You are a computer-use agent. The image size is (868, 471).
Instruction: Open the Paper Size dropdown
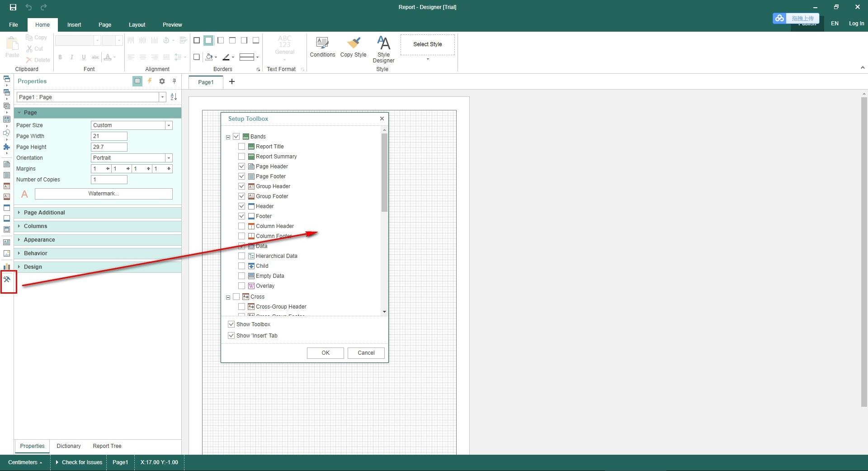(169, 125)
